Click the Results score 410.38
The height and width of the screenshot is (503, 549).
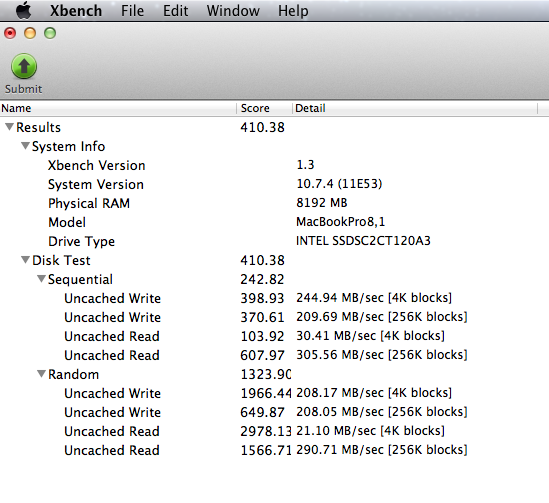[x=263, y=127]
